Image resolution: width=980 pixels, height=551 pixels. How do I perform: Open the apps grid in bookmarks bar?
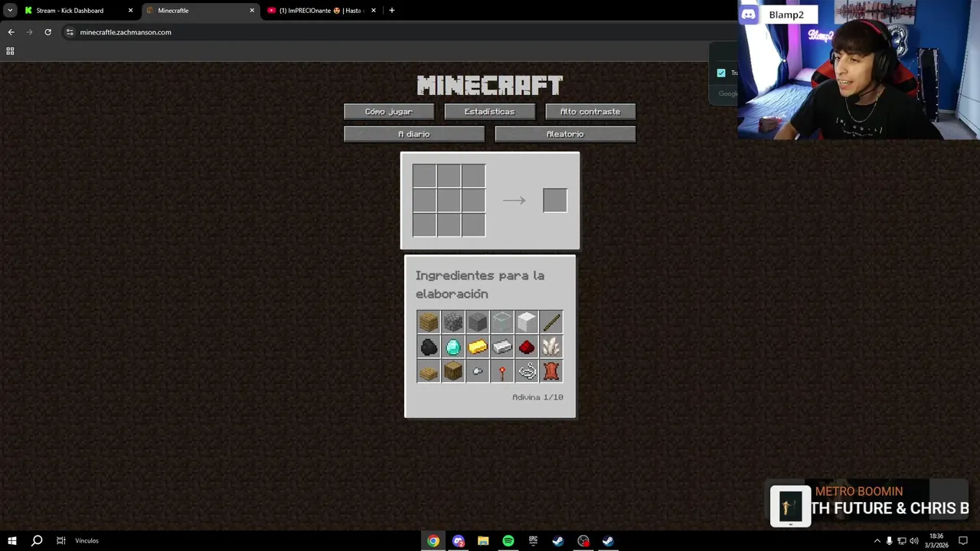tap(10, 51)
